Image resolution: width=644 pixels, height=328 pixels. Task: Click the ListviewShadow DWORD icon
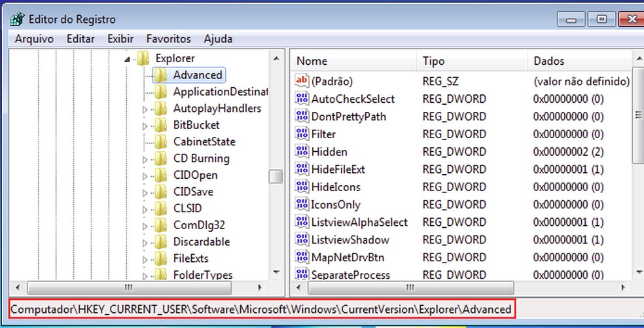tap(302, 240)
